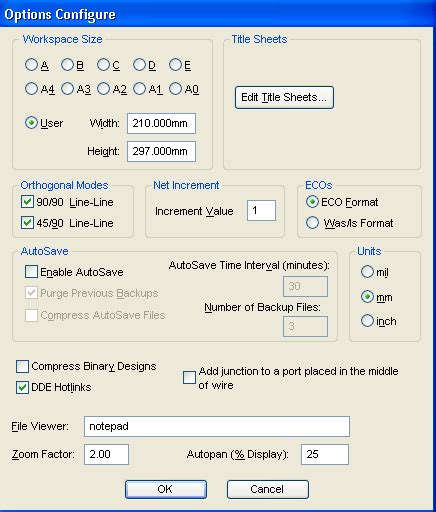This screenshot has width=436, height=512.
Task: Click the Increment Value field
Action: pos(261,210)
